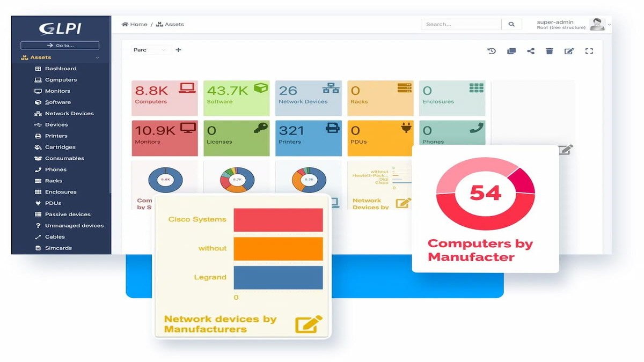Image resolution: width=644 pixels, height=362 pixels.
Task: Click the search magnifier button
Action: tap(511, 24)
